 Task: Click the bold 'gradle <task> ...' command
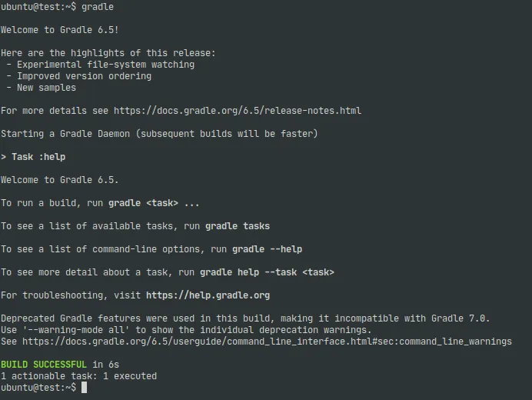154,203
